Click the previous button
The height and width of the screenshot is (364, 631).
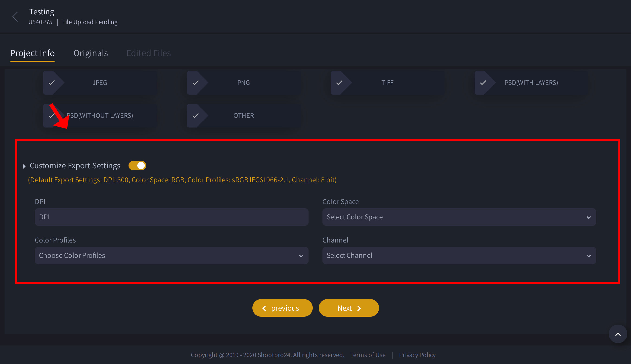tap(283, 308)
